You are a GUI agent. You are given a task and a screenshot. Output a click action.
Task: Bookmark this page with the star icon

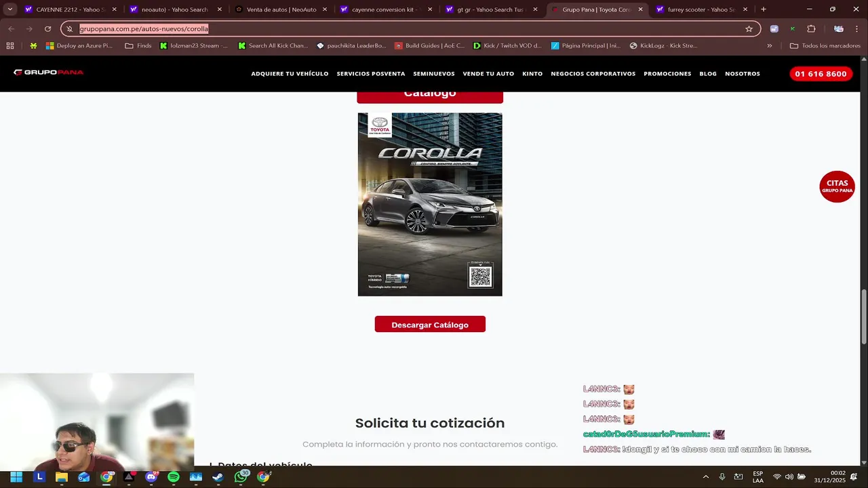[x=749, y=29]
